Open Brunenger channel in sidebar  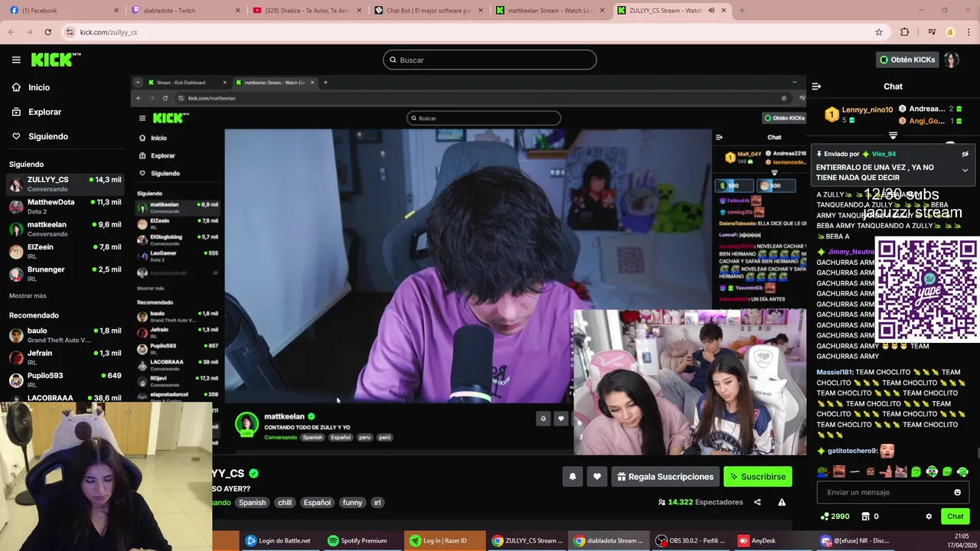(x=65, y=273)
